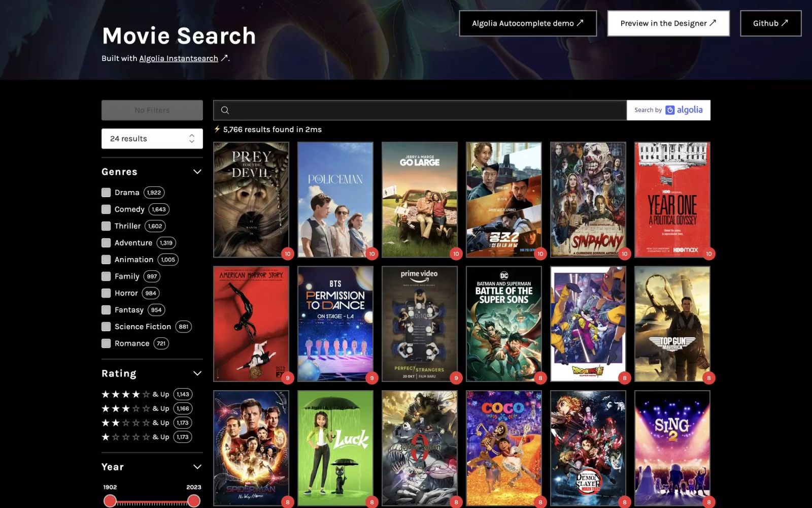The image size is (812, 508).
Task: Collapse the Rating section
Action: click(197, 373)
